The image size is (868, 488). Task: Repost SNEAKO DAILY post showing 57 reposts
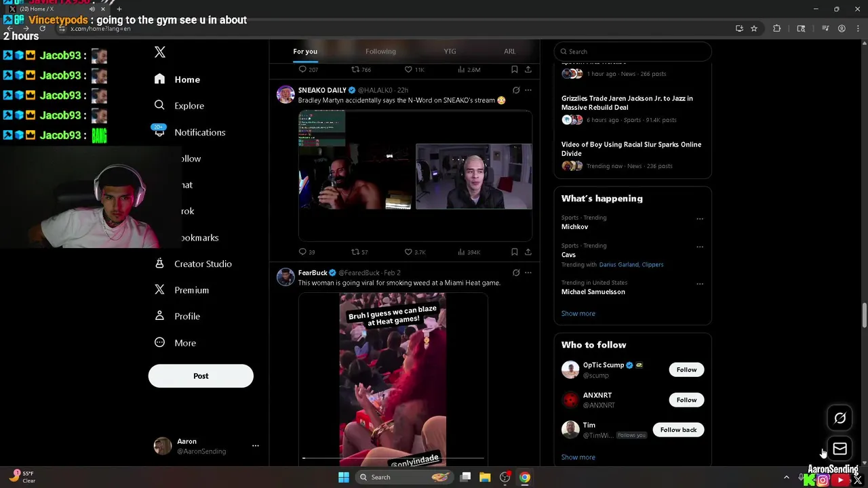(x=359, y=252)
